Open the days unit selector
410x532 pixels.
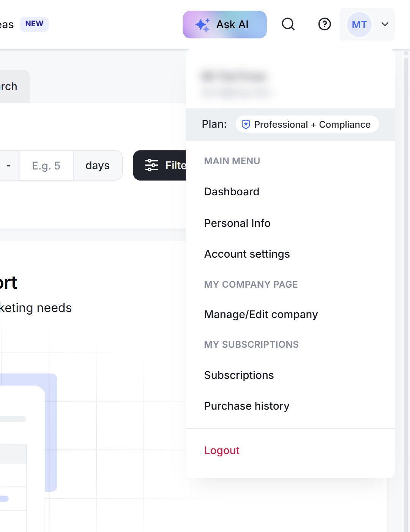click(x=98, y=165)
